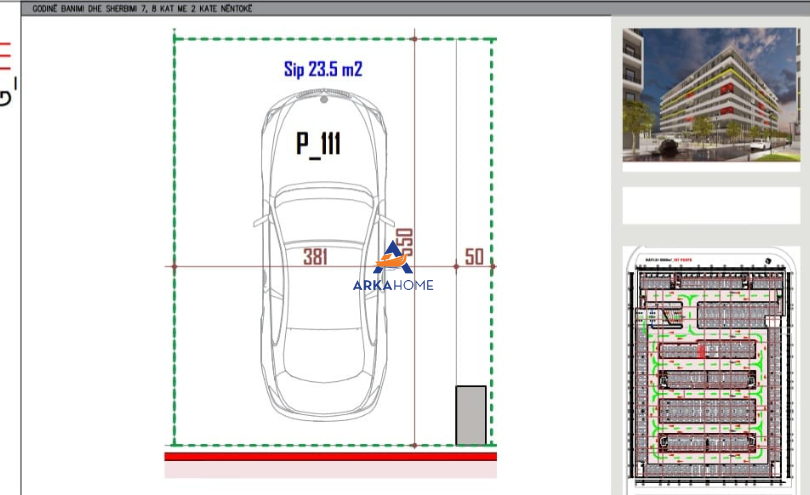Image resolution: width=810 pixels, height=495 pixels.
Task: Click left endpoint marker of 381 dimension line
Action: coord(175,266)
